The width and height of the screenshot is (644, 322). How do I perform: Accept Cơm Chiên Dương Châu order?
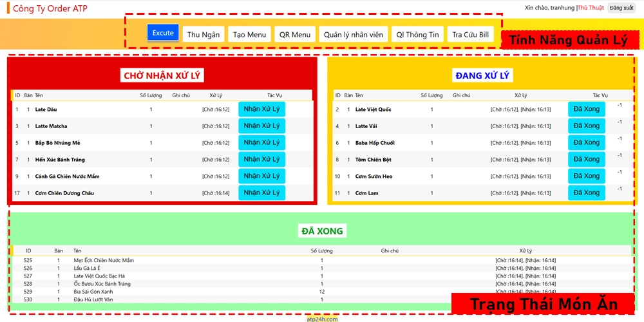click(261, 193)
